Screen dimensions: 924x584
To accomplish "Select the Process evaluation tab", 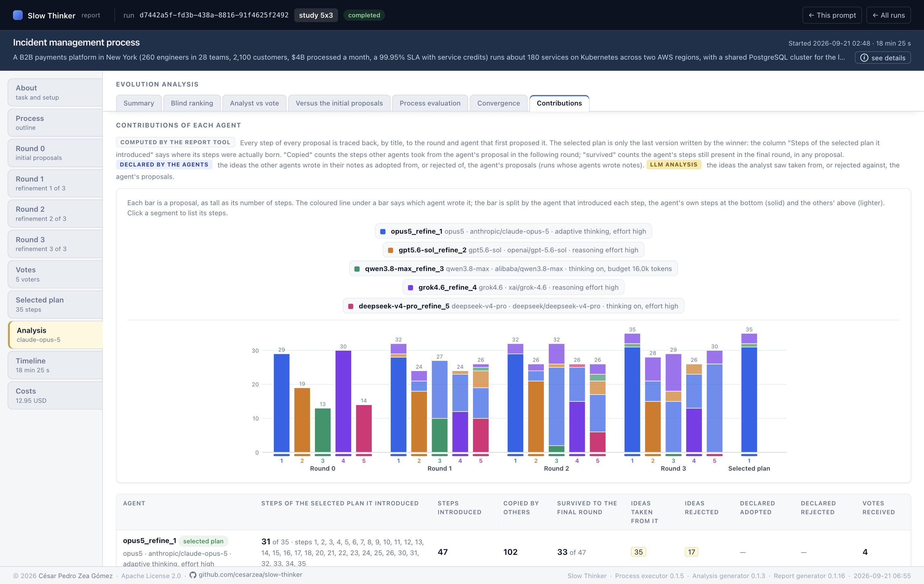I will pos(430,103).
